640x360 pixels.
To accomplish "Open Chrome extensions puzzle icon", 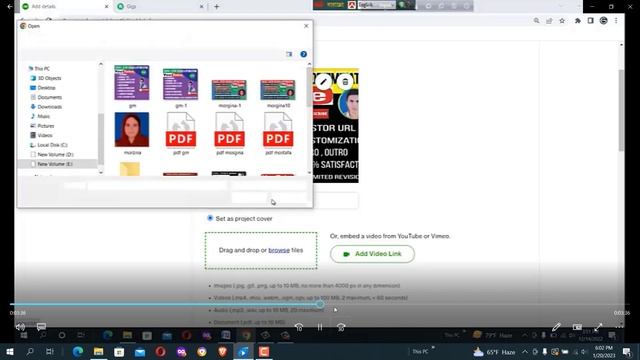I will pos(578,20).
